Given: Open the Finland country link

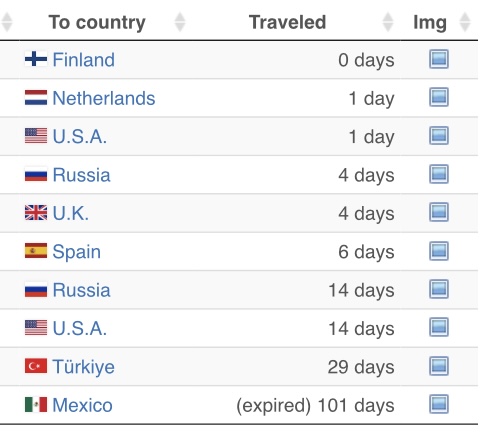Looking at the screenshot, I should point(84,60).
